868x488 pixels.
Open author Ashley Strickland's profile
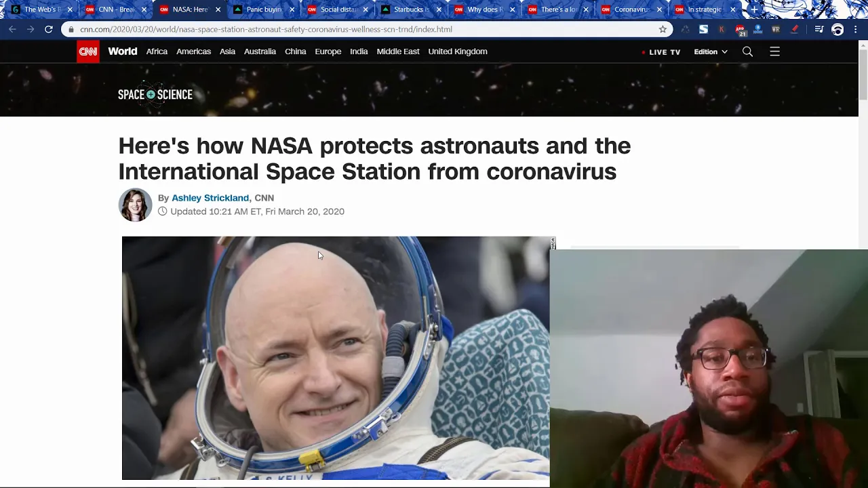pos(210,198)
